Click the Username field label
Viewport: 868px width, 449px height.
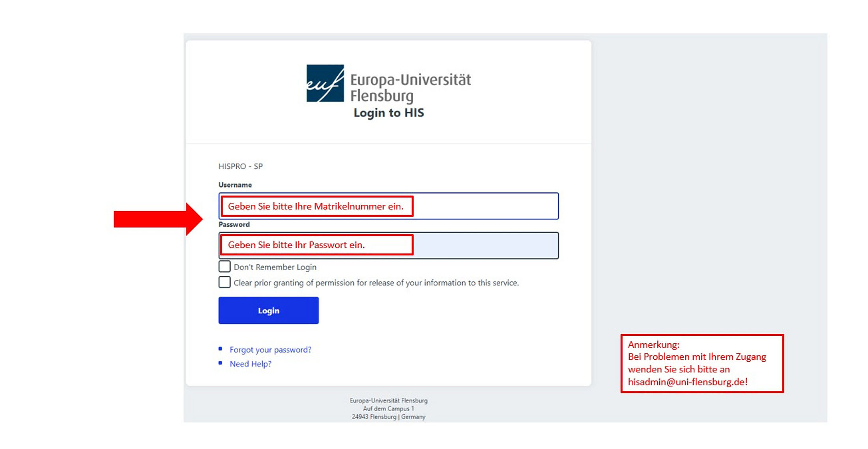[x=235, y=185]
